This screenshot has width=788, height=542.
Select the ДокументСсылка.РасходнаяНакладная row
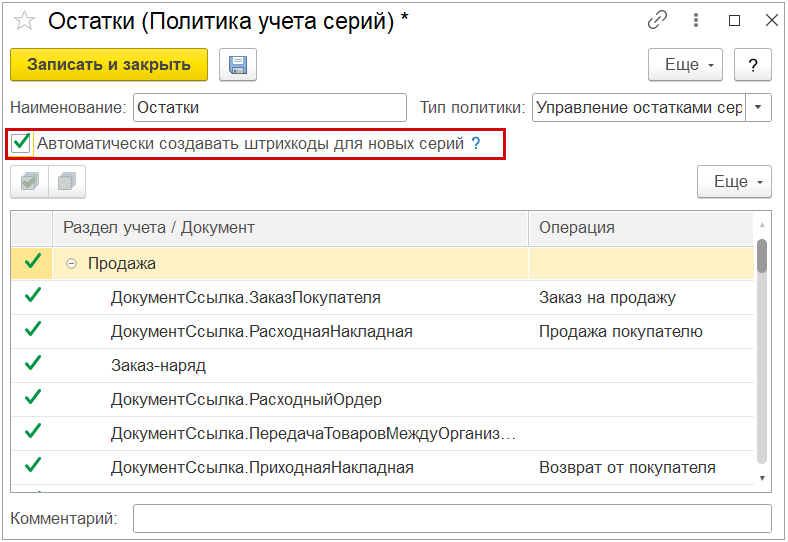(262, 331)
